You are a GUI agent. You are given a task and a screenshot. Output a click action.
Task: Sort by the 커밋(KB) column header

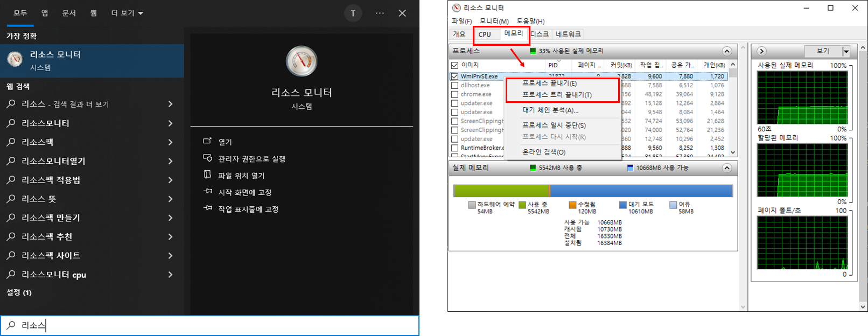[x=620, y=65]
